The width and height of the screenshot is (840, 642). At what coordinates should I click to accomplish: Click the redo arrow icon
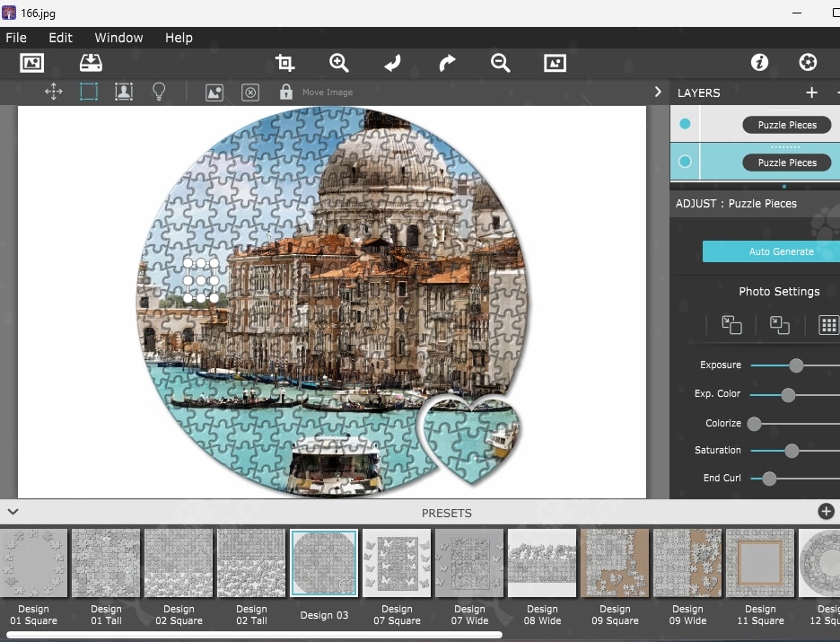pos(447,63)
